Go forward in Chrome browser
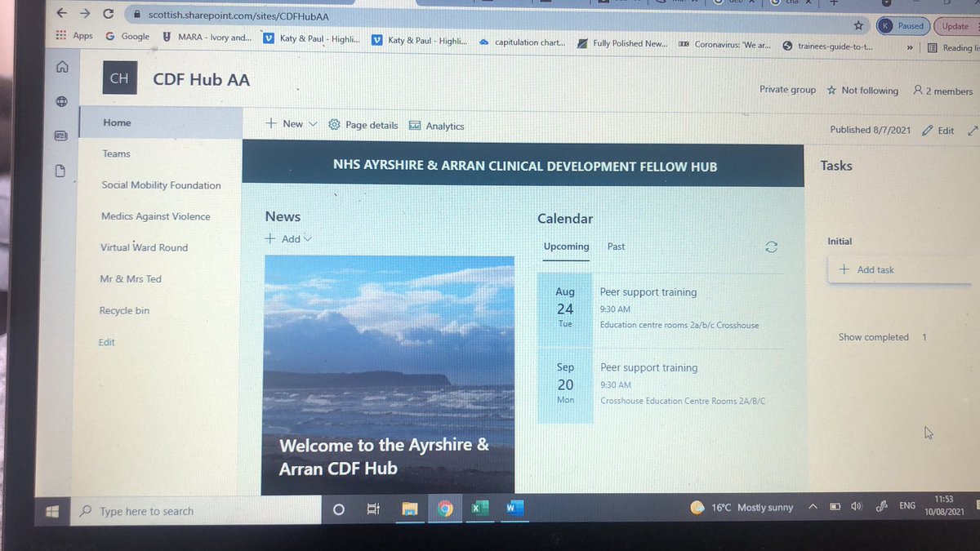Screen dimensions: 980x551 click(85, 14)
